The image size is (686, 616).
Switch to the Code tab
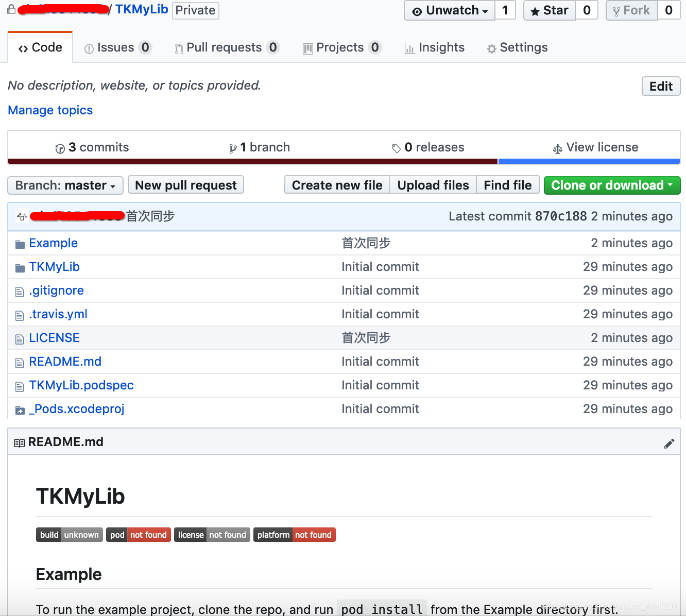(40, 47)
